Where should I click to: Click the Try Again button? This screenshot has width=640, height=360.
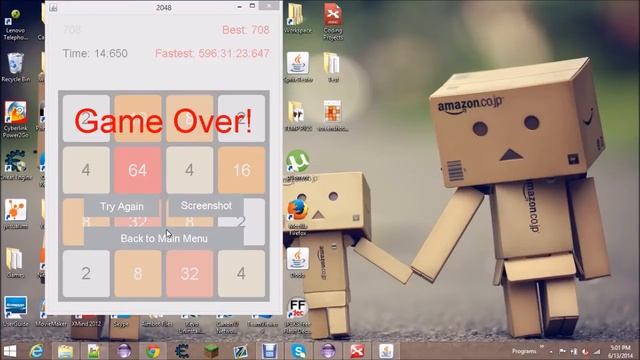pos(122,206)
